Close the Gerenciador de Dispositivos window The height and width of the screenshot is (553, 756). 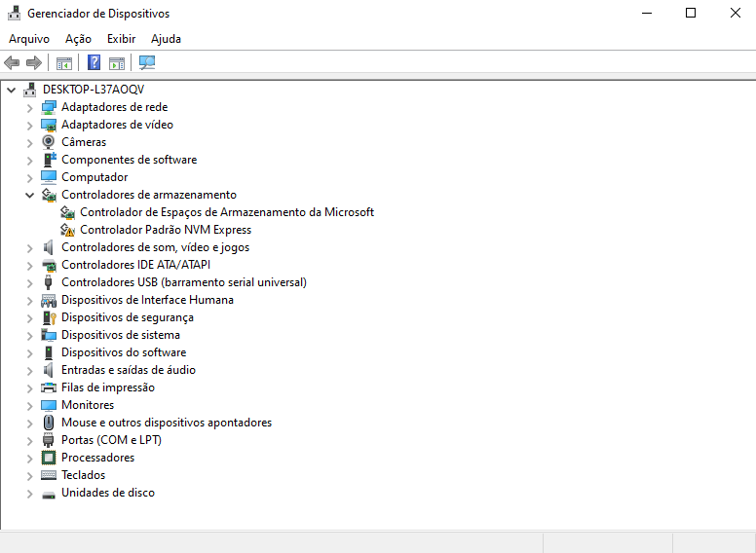pos(735,13)
